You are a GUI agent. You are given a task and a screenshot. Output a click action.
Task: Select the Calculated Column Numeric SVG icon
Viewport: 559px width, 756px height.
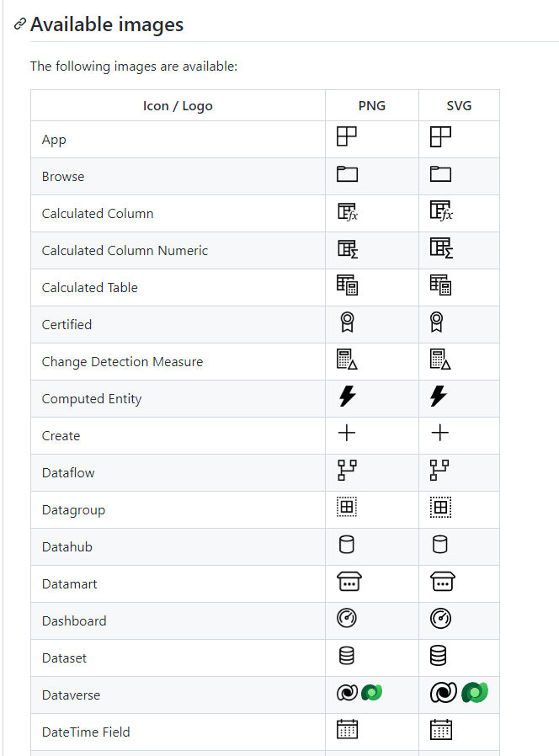(441, 248)
